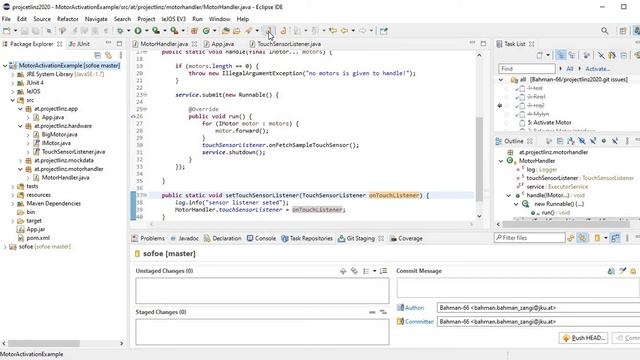Collapse the src folder in Package Explorer
640x360 pixels.
[x=13, y=100]
